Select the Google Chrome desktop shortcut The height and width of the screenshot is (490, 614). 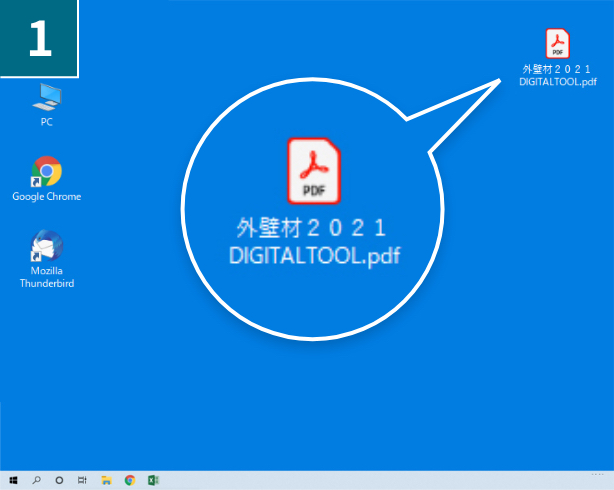click(x=46, y=171)
